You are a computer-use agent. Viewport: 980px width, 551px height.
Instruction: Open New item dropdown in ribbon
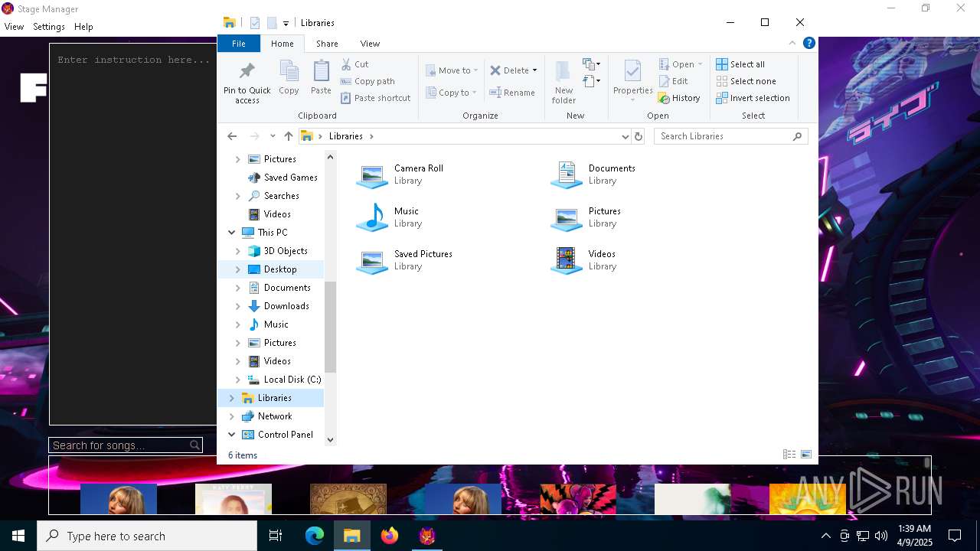pyautogui.click(x=591, y=64)
